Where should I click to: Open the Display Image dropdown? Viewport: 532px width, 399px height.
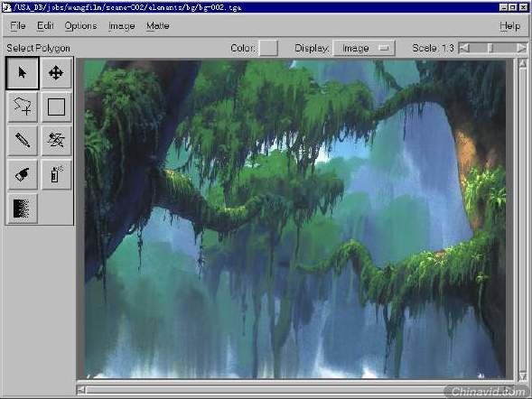click(x=364, y=48)
